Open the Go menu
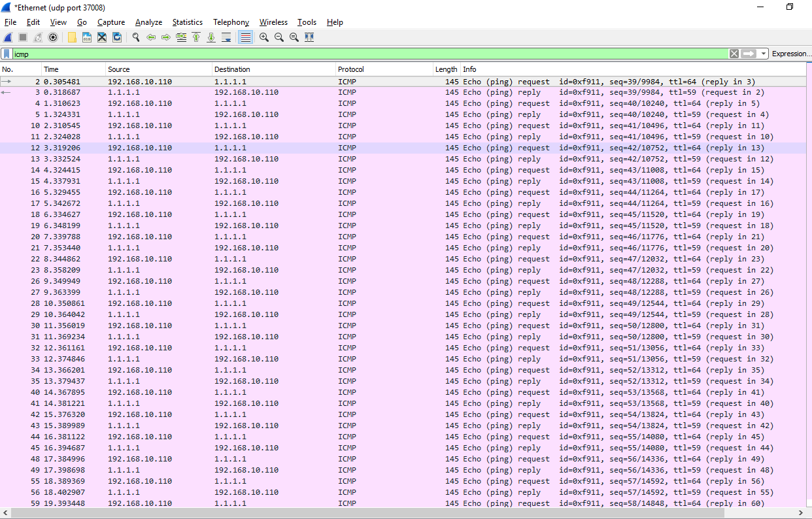Screen dimensions: 812x519 82,22
